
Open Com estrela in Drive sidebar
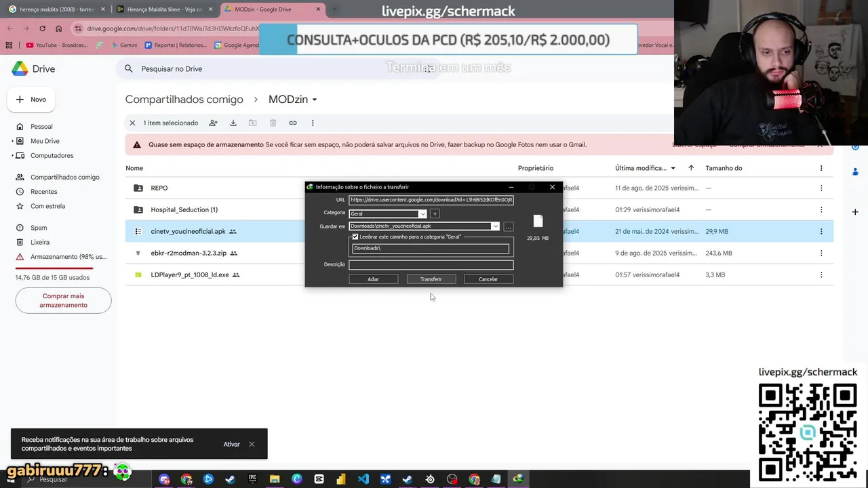click(47, 206)
